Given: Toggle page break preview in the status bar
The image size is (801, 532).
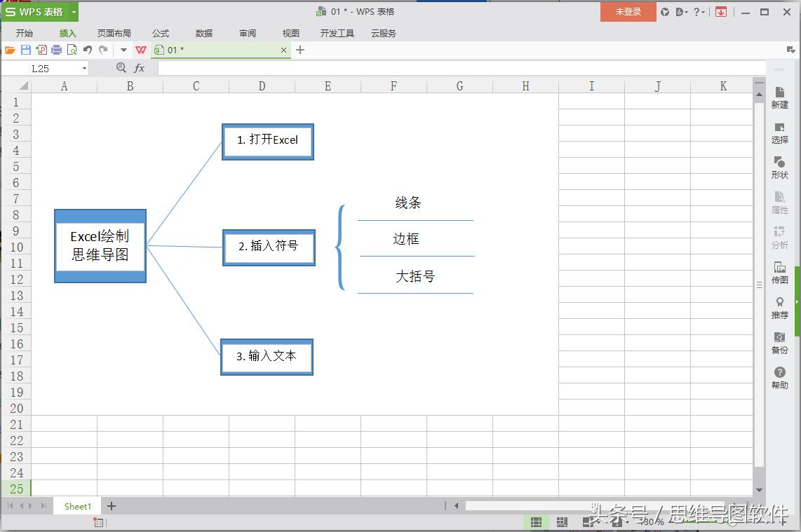Looking at the screenshot, I should pyautogui.click(x=561, y=521).
